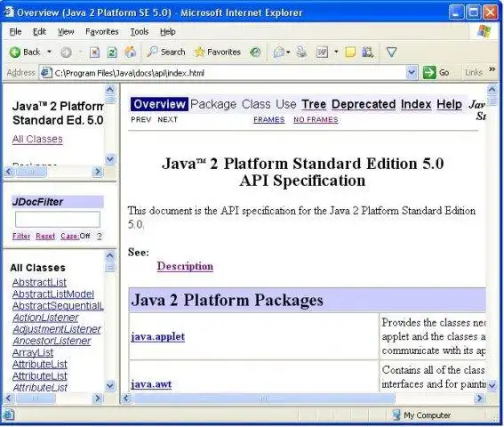Open the Index navigation link

coord(416,104)
